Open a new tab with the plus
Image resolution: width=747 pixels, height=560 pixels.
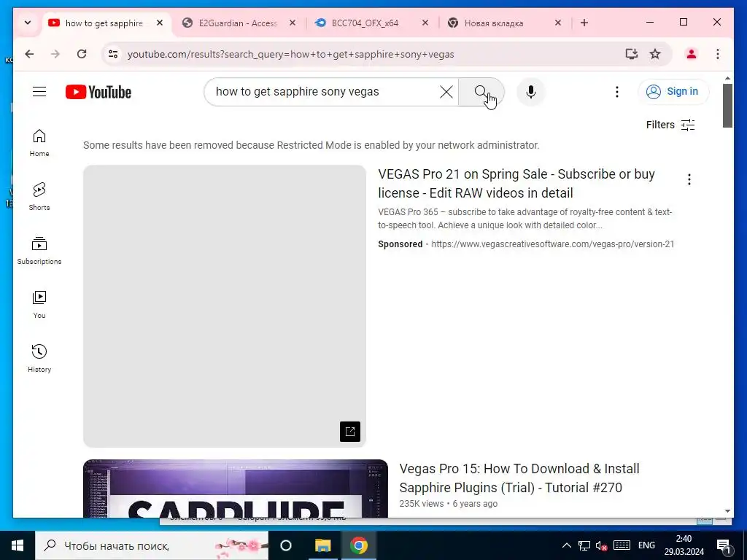coord(584,23)
